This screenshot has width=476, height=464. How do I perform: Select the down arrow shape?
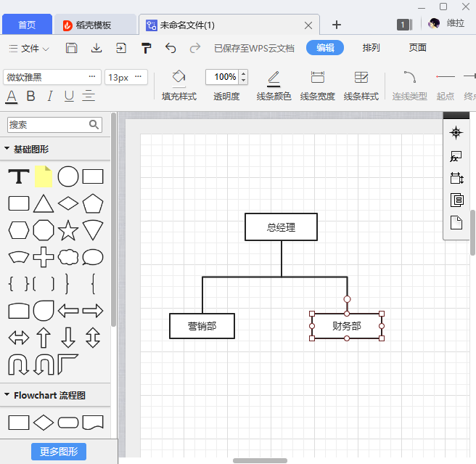coord(68,338)
